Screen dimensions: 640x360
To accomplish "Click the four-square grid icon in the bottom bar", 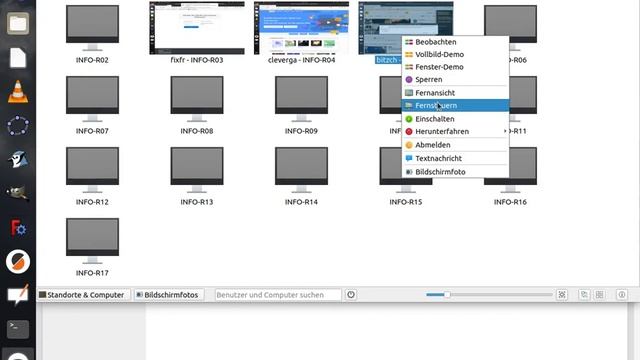I will (600, 295).
